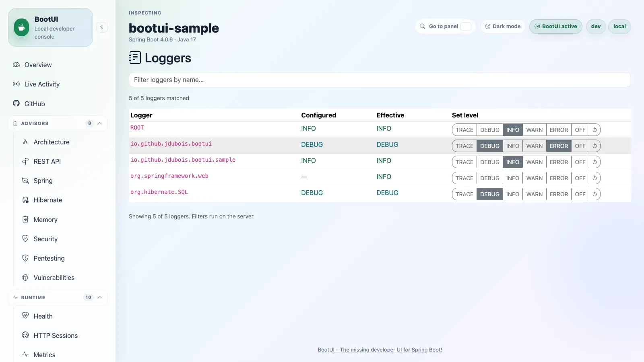Reset org.springframework.web logger level

point(594,178)
